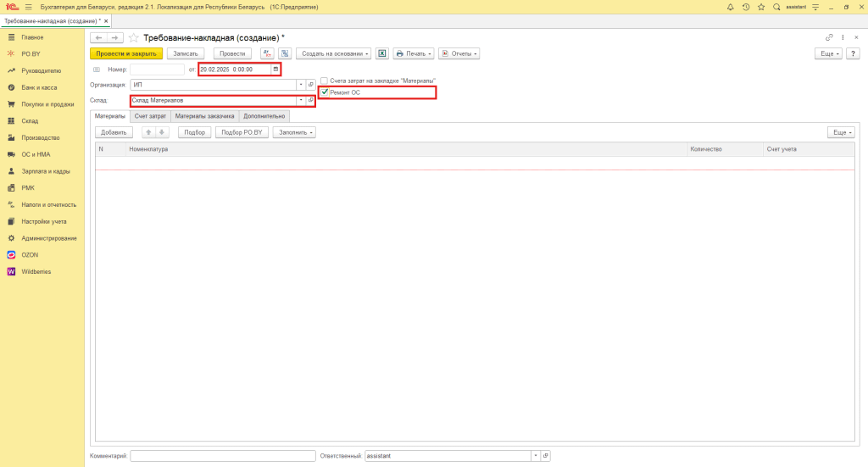The image size is (868, 467).
Task: Open favorites star in title bar
Action: (761, 7)
